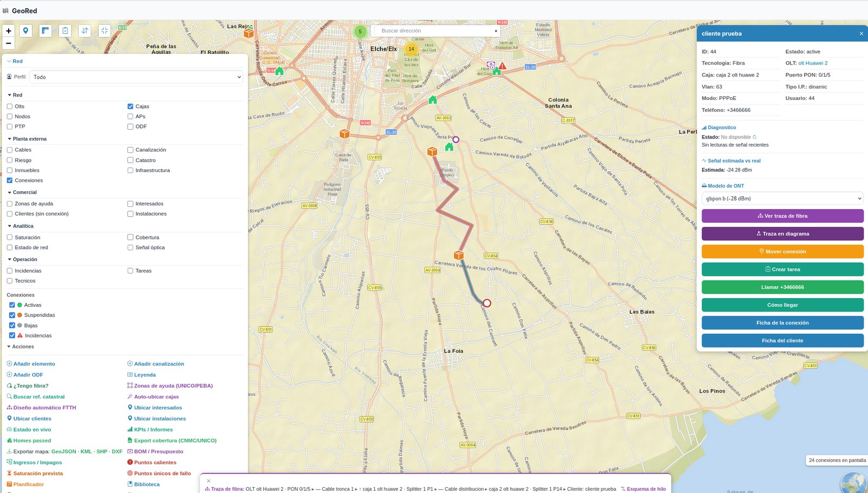Toggle the Activas connections filter
868x493 pixels.
coord(12,305)
